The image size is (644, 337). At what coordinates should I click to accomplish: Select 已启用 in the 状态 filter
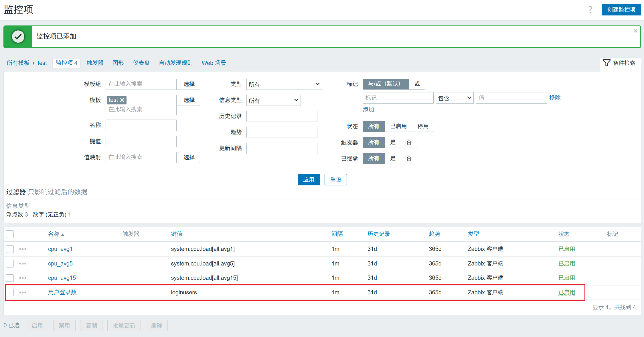[x=398, y=126]
